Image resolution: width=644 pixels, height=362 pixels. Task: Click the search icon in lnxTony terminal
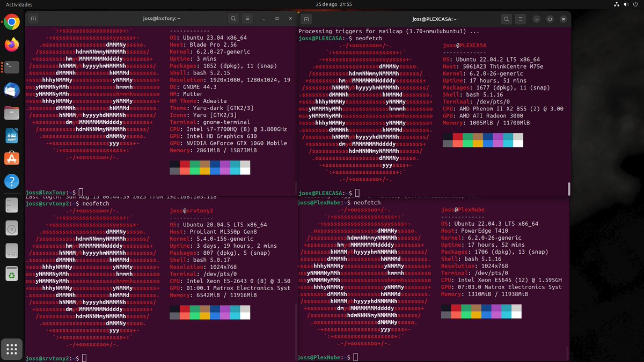[x=233, y=18]
